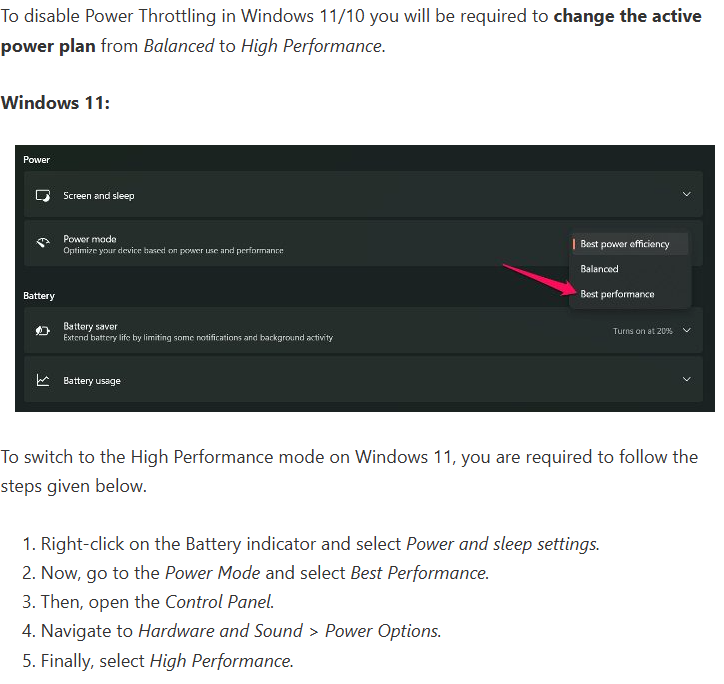Viewport: 724px width, 684px height.
Task: Click italic 'High Performance' in step 5
Action: pyautogui.click(x=222, y=661)
